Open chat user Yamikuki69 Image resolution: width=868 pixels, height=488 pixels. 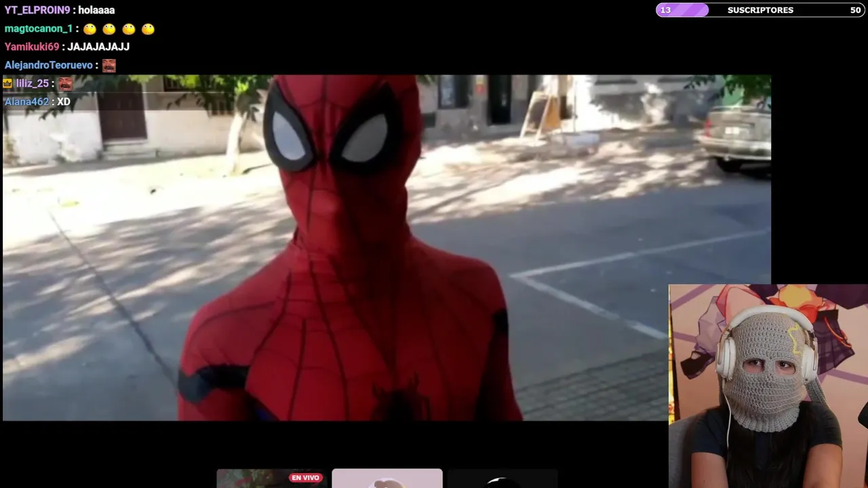click(32, 47)
